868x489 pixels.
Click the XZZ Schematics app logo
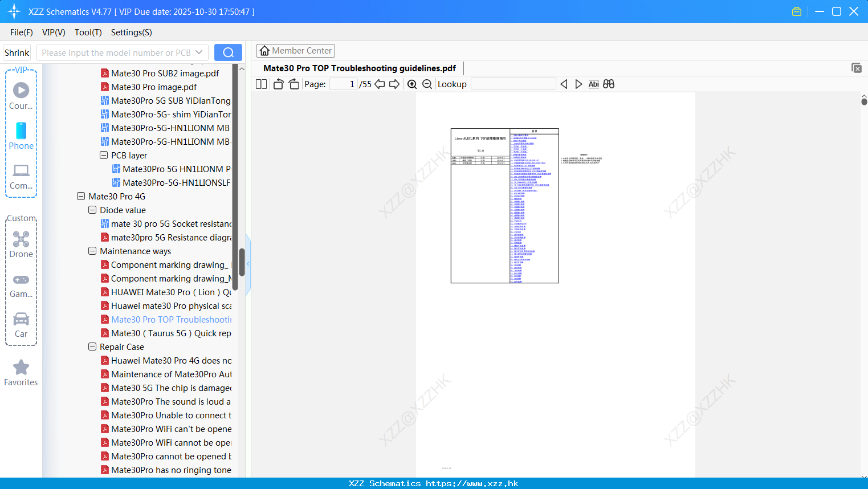pos(14,11)
